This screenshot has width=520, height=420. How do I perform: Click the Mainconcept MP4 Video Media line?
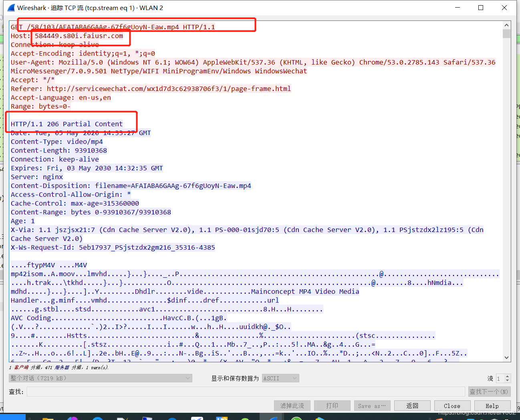[x=185, y=291]
